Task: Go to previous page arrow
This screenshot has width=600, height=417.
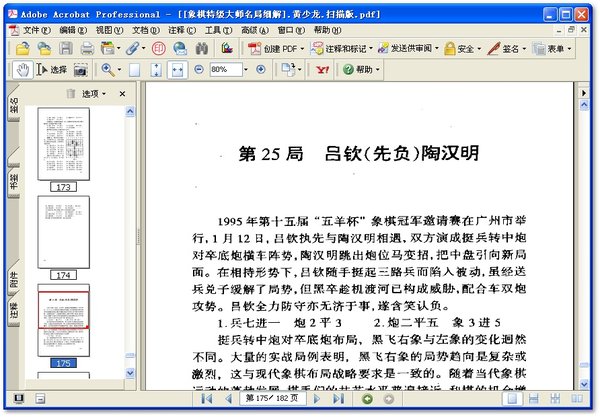Action: point(229,399)
